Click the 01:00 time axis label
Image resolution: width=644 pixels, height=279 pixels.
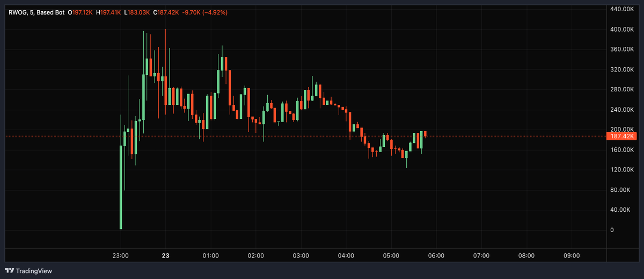(x=210, y=256)
